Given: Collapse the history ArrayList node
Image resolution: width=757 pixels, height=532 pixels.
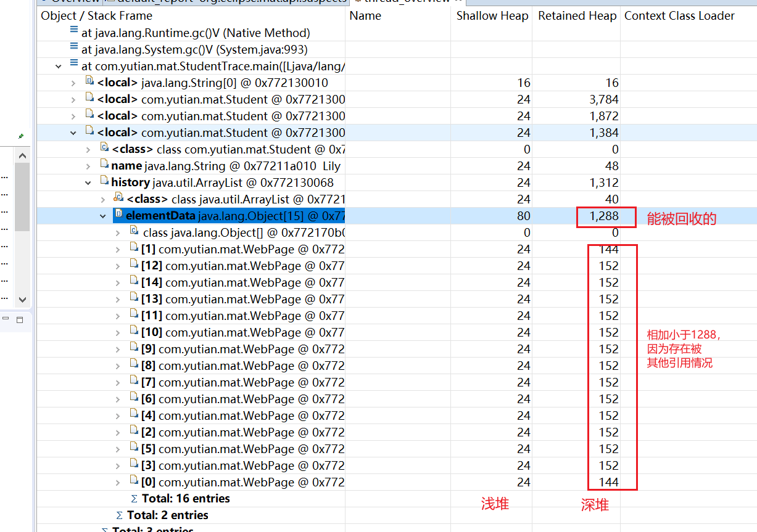Looking at the screenshot, I should tap(88, 182).
